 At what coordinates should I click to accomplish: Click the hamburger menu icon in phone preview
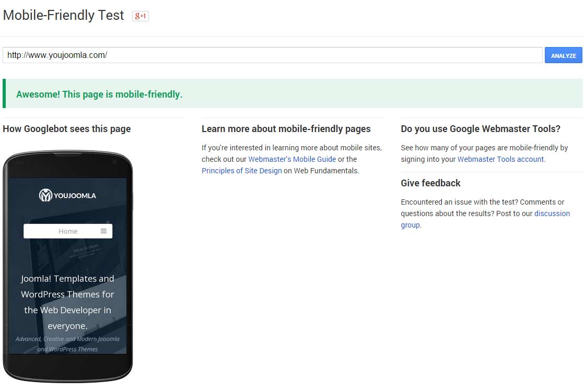click(x=103, y=231)
